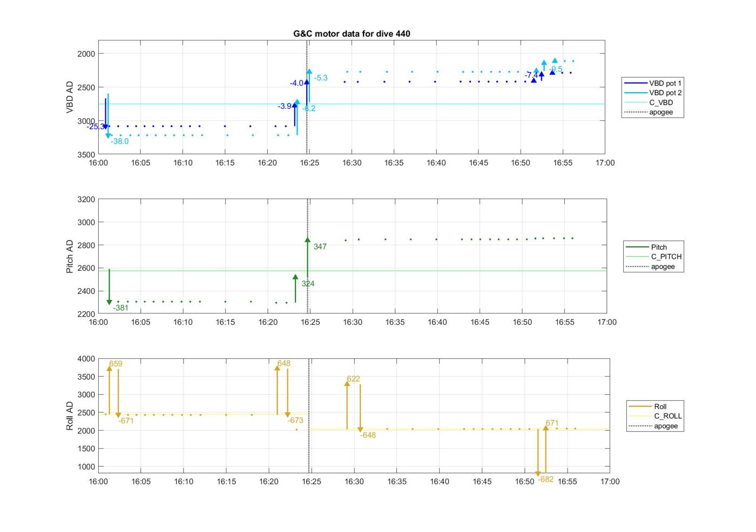Select the "Pitch" legend entry

[646, 247]
